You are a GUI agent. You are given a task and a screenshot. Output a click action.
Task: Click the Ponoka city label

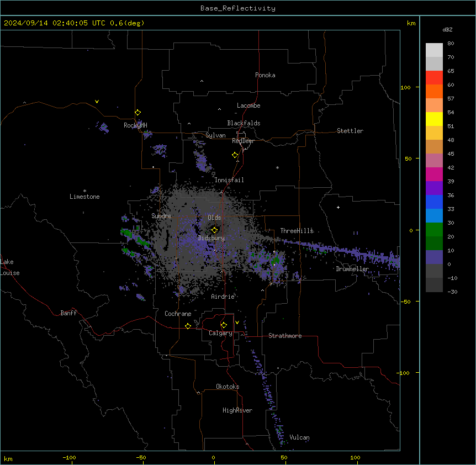click(265, 75)
